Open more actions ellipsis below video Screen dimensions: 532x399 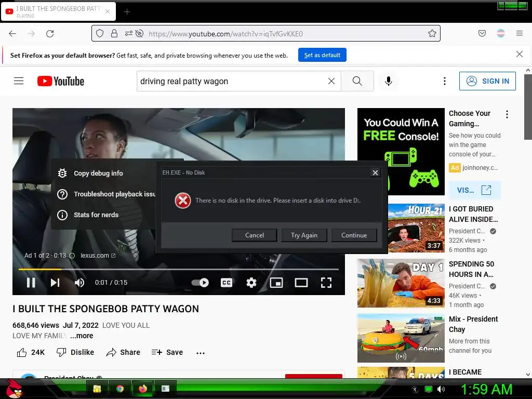[201, 353]
